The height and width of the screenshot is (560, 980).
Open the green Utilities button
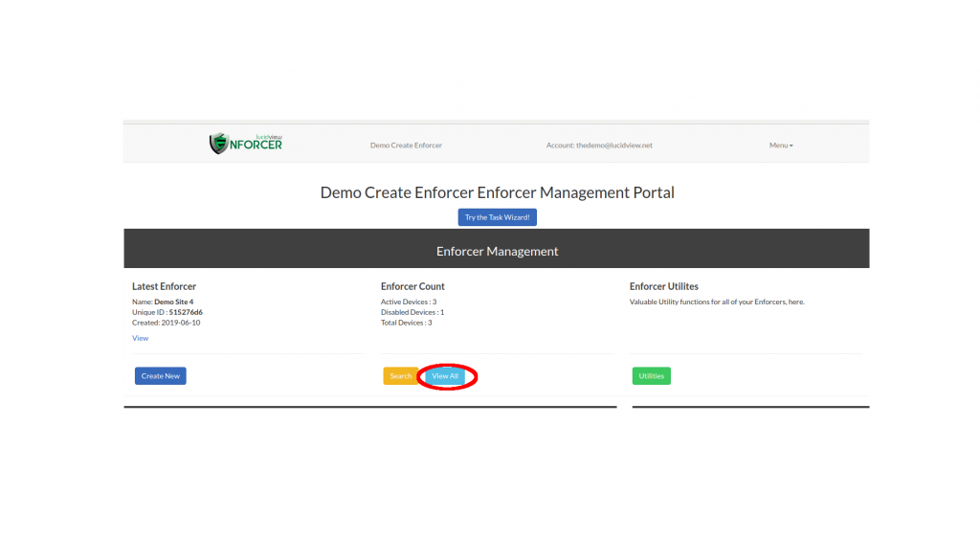click(x=651, y=375)
